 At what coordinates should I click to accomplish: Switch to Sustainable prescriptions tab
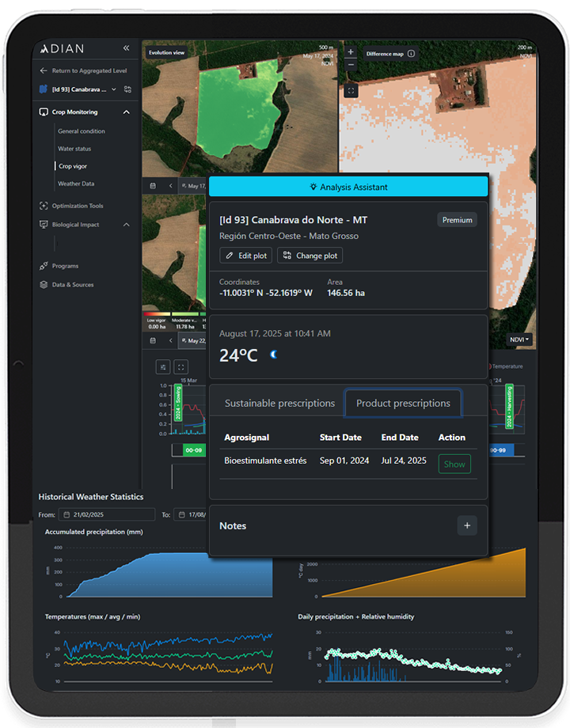click(279, 403)
